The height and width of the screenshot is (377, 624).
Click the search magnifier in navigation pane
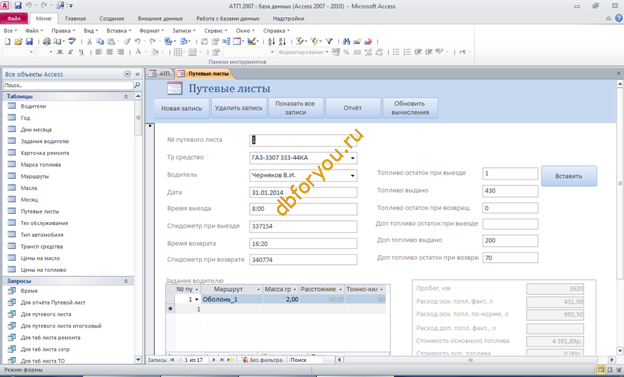tap(137, 85)
